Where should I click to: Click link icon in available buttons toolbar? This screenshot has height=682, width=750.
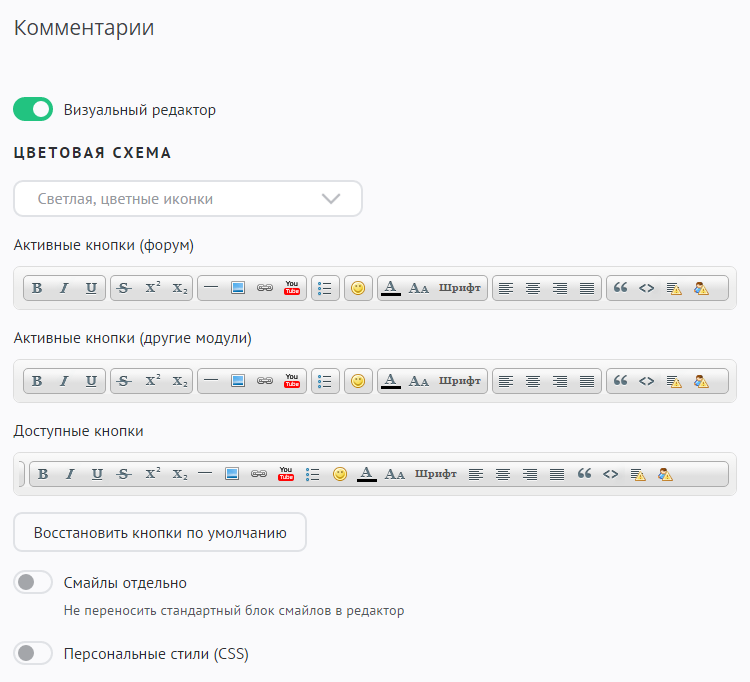click(259, 474)
